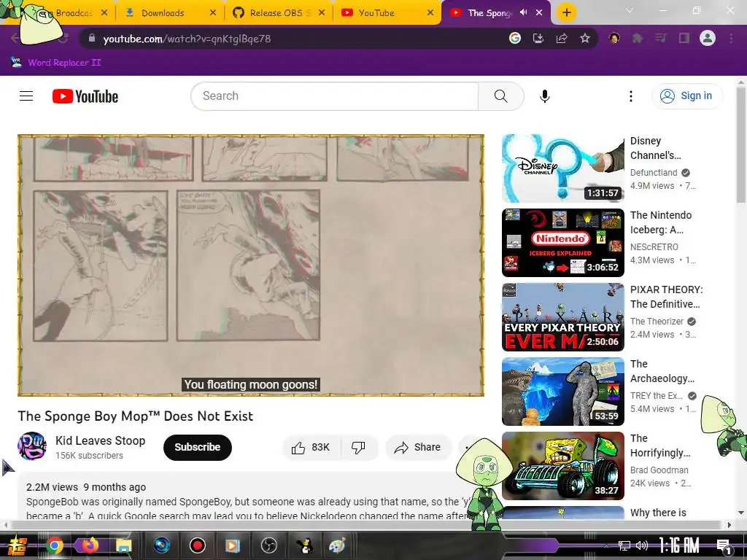Viewport: 747px width, 560px height.
Task: Bookmark this page with star icon
Action: [585, 38]
